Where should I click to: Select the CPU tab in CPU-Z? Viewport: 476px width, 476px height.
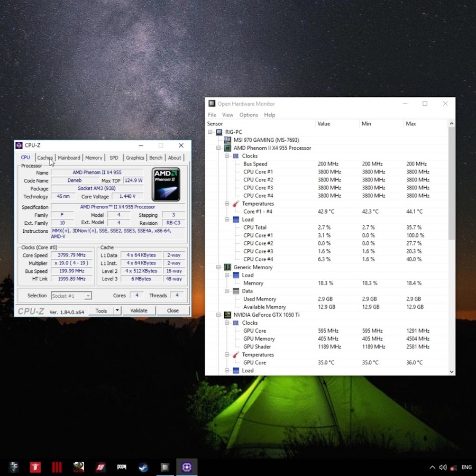click(x=25, y=157)
